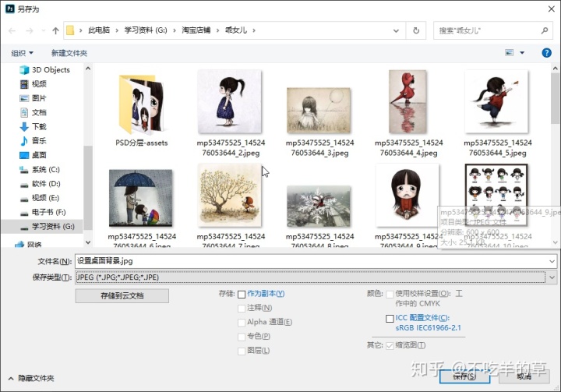Change the view layout icon
Image resolution: width=561 pixels, height=392 pixels.
tap(509, 53)
